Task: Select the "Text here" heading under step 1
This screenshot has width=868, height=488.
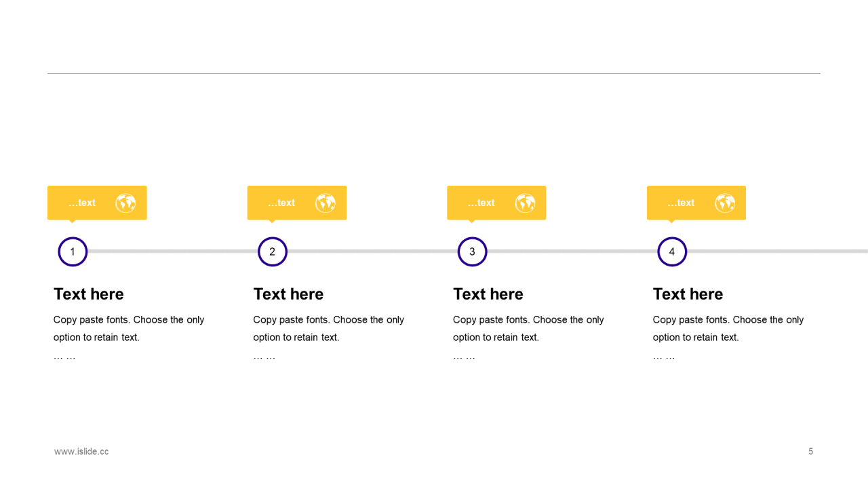Action: [x=89, y=294]
